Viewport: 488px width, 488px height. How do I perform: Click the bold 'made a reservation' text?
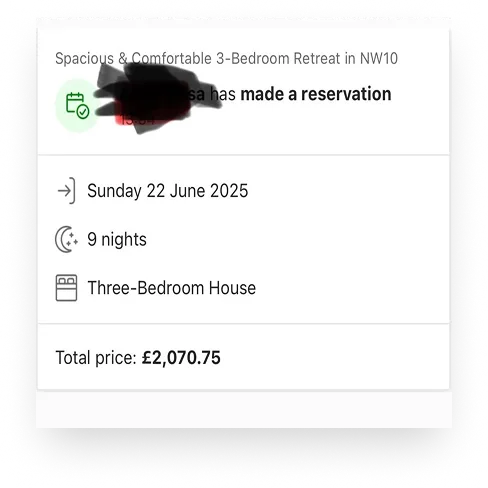coord(316,94)
